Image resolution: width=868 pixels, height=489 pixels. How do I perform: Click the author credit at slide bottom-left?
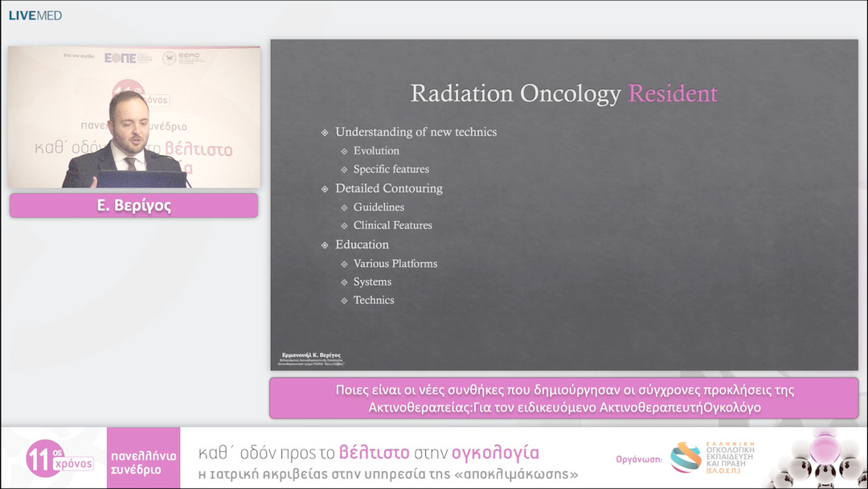point(309,359)
